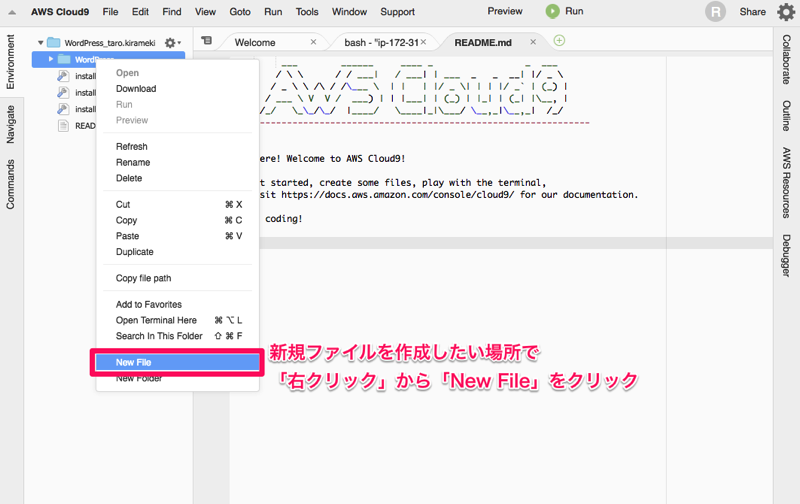The height and width of the screenshot is (504, 800).
Task: Close the README.md tab
Action: coord(531,42)
